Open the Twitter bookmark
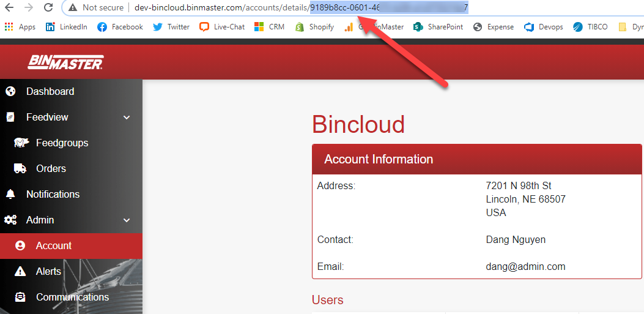The height and width of the screenshot is (314, 644). (x=171, y=27)
